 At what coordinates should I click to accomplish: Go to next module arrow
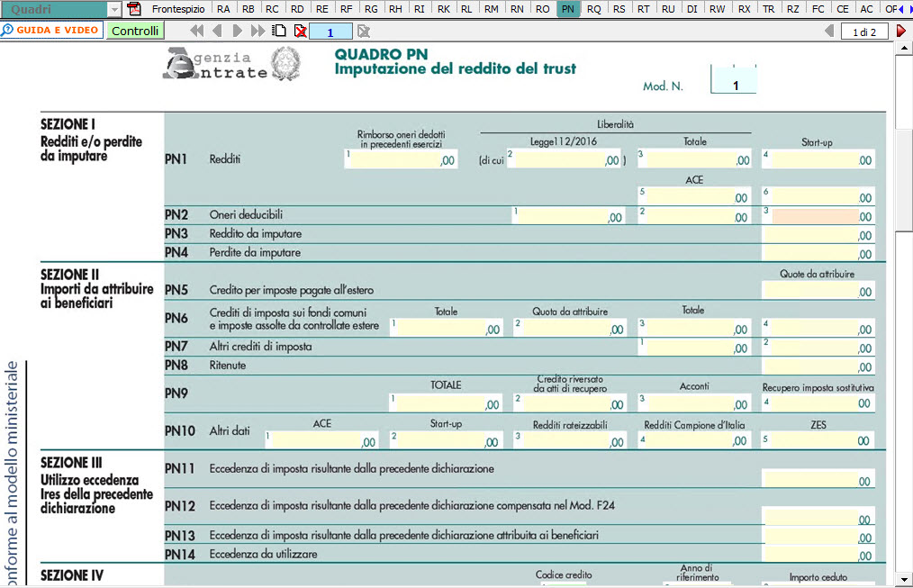[x=237, y=31]
